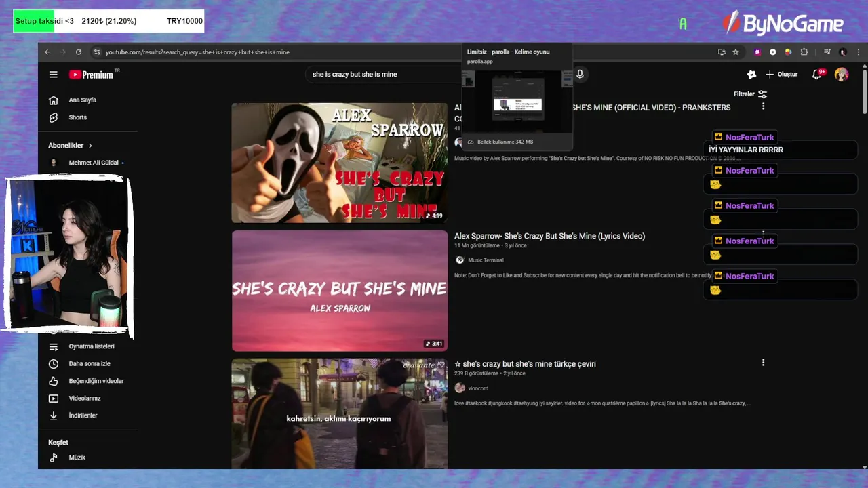This screenshot has width=868, height=488.
Task: Click the YouTube search box
Action: [x=383, y=75]
